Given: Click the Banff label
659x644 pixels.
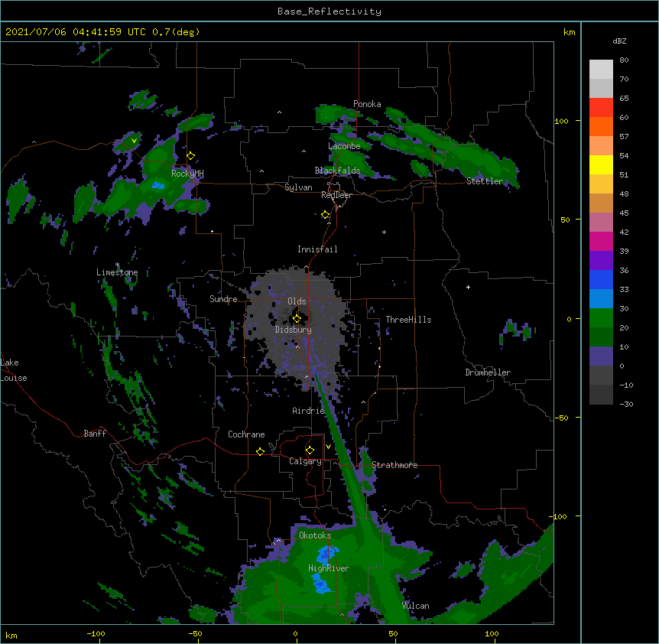Looking at the screenshot, I should coord(95,434).
